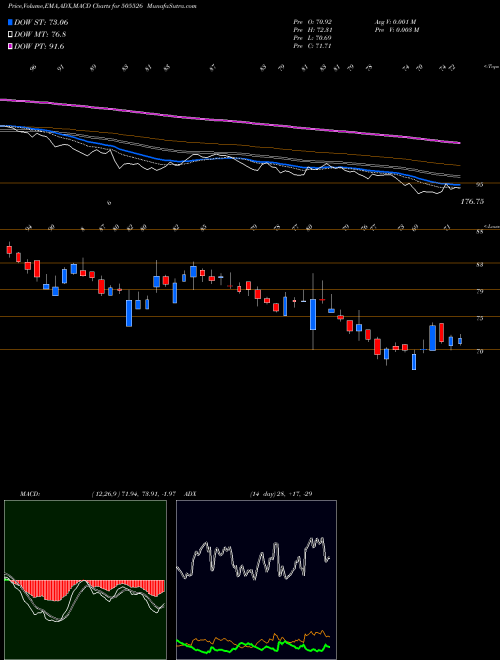The width and height of the screenshot is (500, 660).
Task: Click the 95 price axis label
Action: tap(480, 184)
